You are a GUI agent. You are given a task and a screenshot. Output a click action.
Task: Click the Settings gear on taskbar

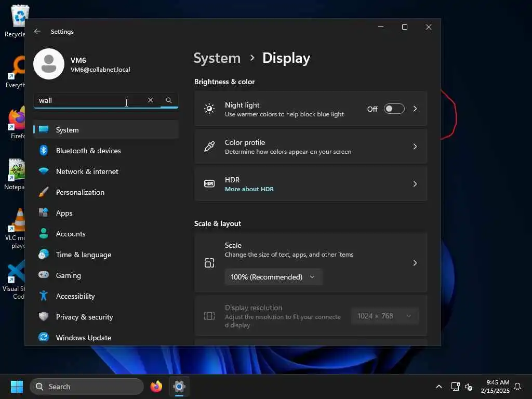tap(179, 387)
